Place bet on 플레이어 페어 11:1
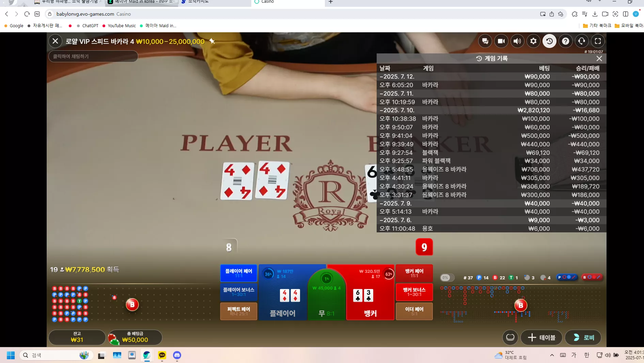 pyautogui.click(x=238, y=273)
